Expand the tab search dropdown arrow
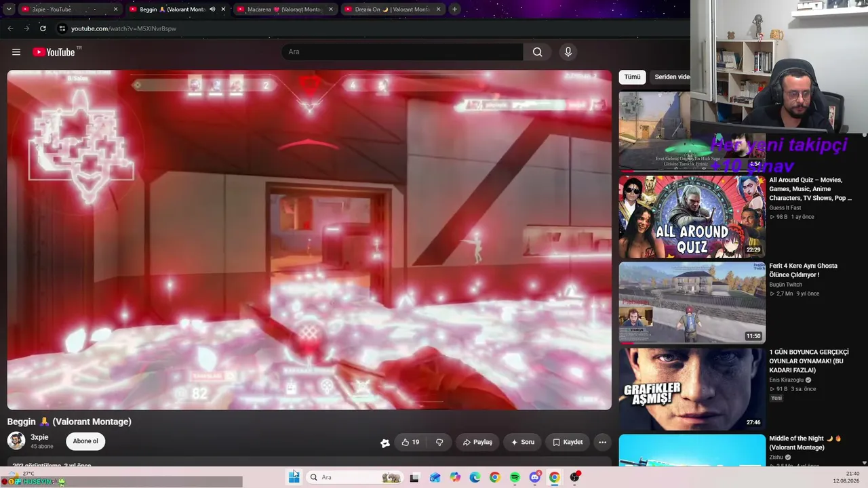 coord(9,9)
